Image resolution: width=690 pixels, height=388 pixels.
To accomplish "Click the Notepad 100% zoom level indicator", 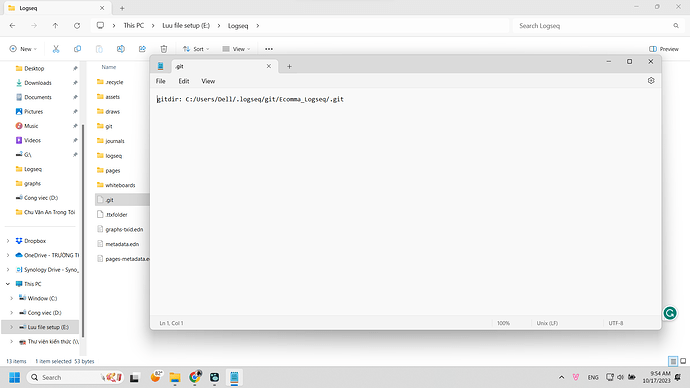I will 503,323.
